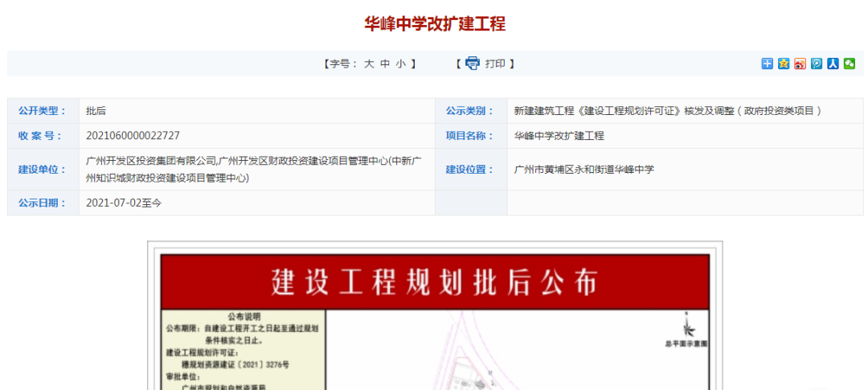Open the more share options plus icon

click(767, 64)
